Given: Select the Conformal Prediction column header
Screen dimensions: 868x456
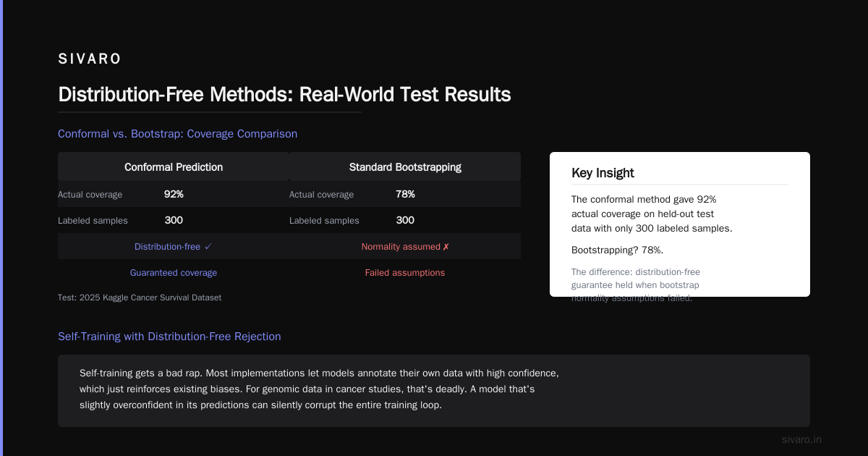Looking at the screenshot, I should (x=174, y=166).
